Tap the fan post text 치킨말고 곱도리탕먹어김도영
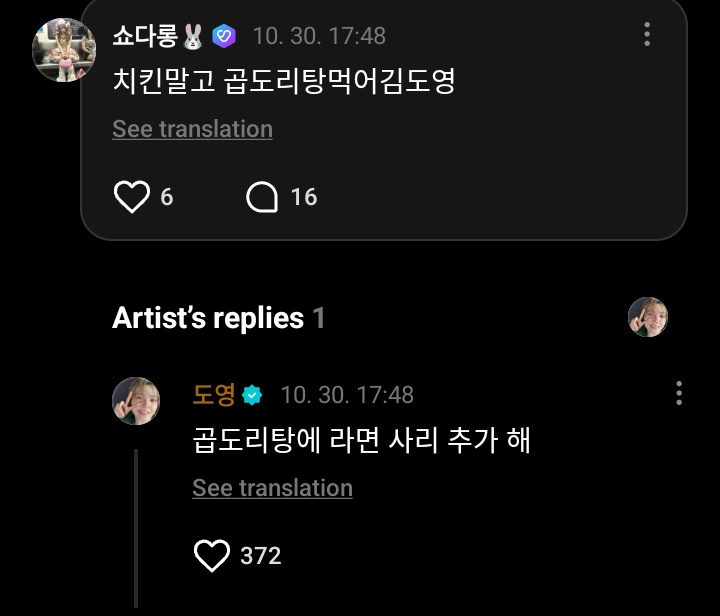 pos(284,81)
